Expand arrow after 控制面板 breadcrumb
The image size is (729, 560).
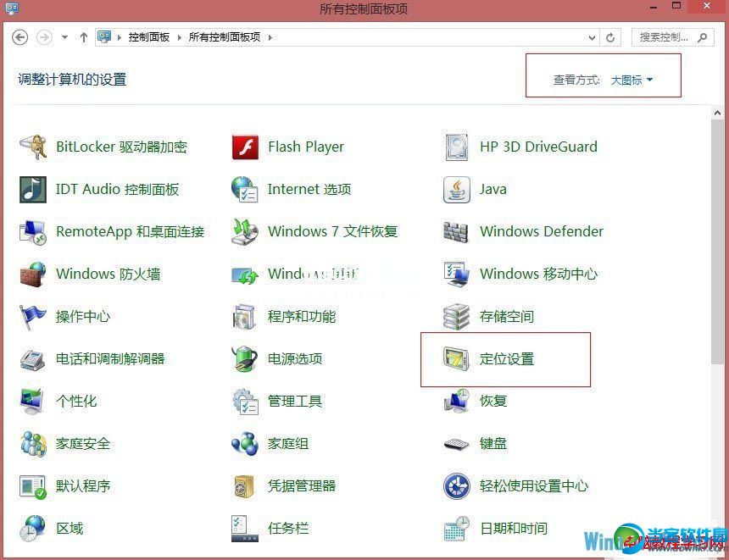(180, 37)
